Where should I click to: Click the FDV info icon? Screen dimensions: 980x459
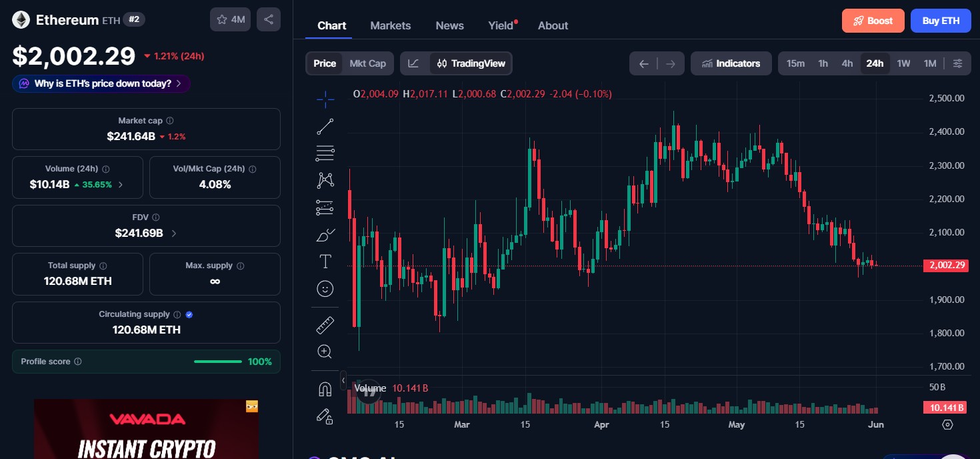pos(155,217)
